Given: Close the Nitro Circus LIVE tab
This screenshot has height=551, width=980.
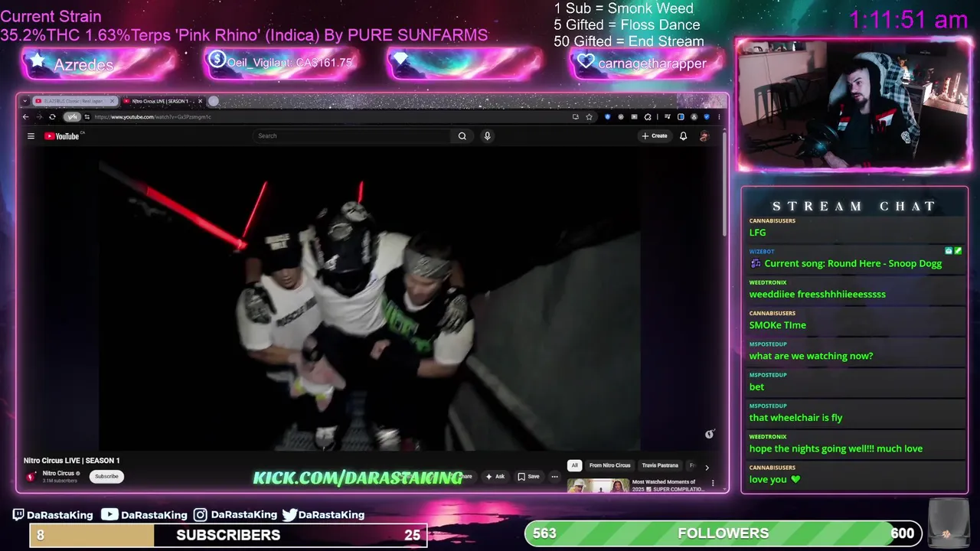Looking at the screenshot, I should pyautogui.click(x=200, y=101).
